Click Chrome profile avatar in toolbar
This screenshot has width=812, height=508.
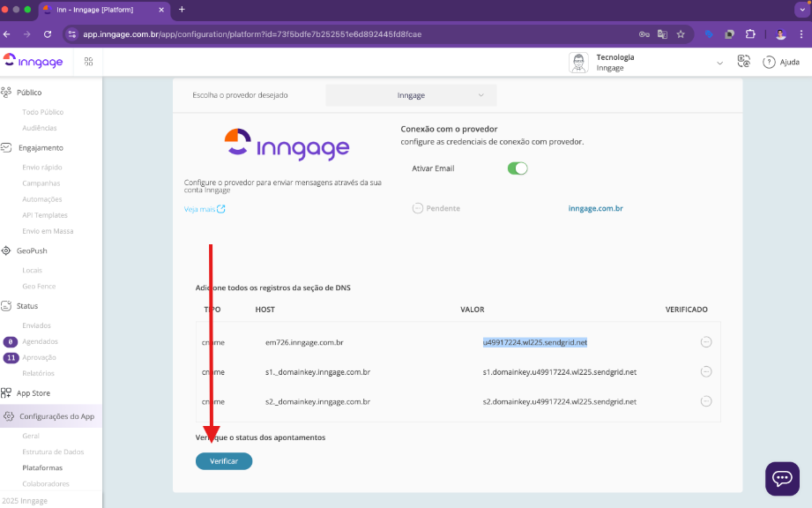coord(780,34)
